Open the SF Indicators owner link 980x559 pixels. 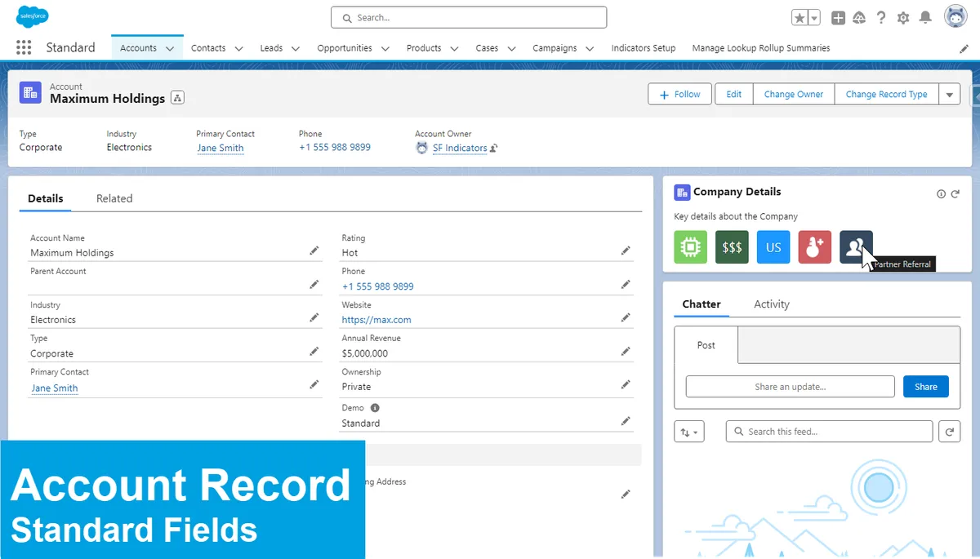point(460,149)
